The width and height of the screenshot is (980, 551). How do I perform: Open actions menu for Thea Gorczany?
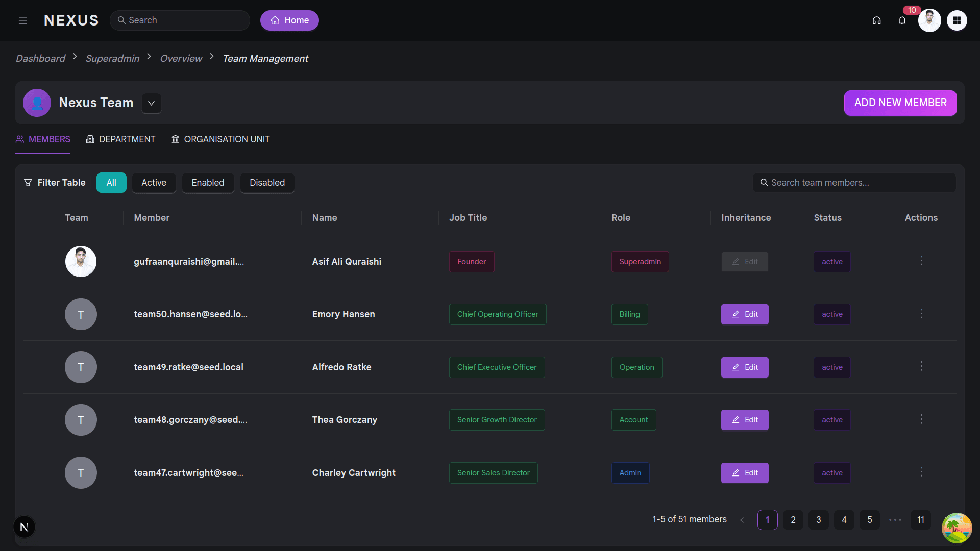(921, 419)
